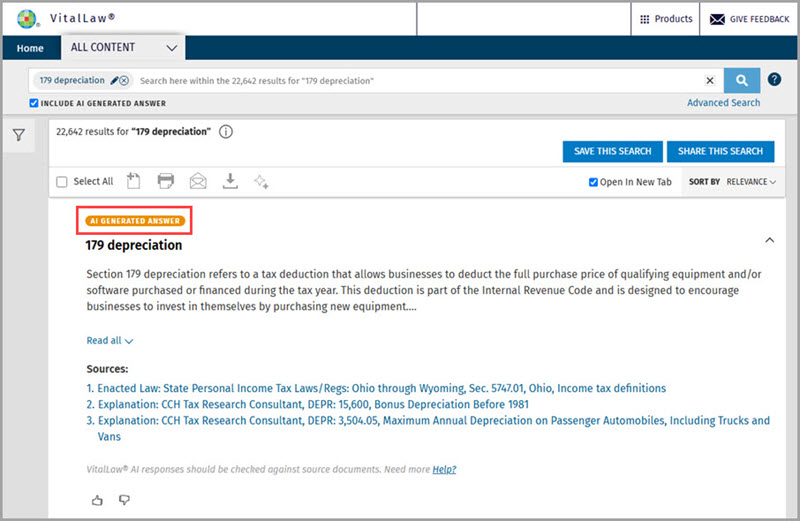
Task: Open source 1 Ohio Income tax definitions
Action: (x=381, y=388)
